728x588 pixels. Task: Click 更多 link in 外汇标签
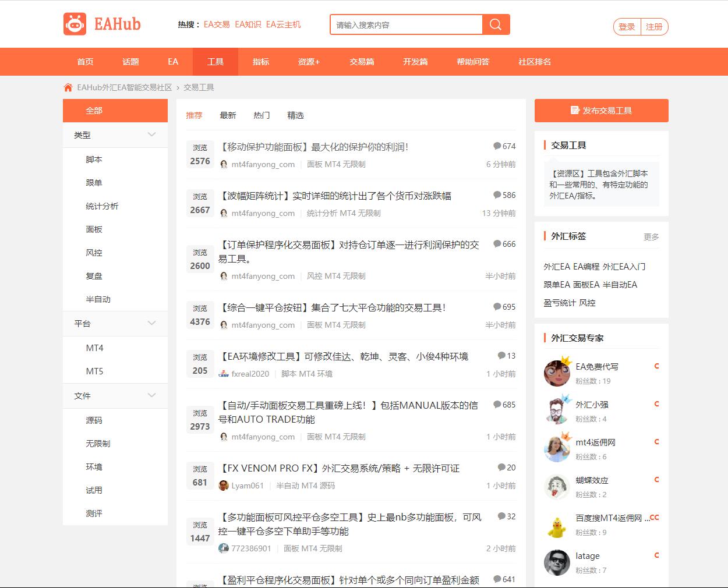pos(651,237)
